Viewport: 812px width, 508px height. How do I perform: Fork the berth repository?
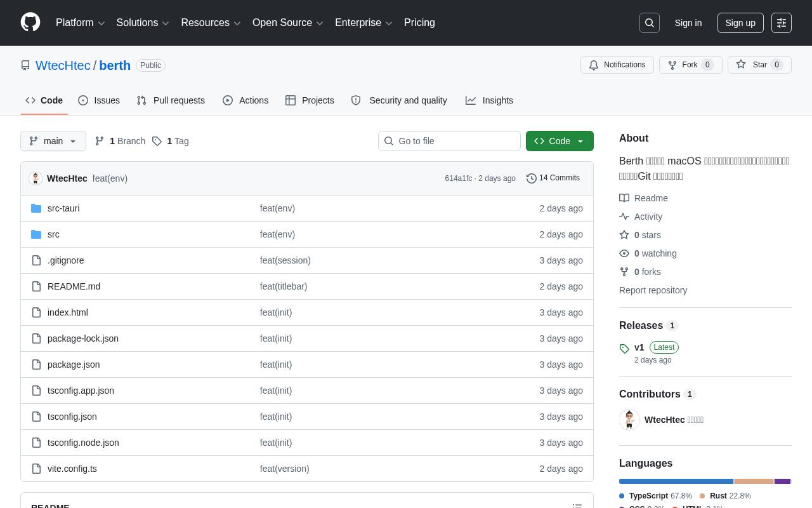pyautogui.click(x=691, y=65)
